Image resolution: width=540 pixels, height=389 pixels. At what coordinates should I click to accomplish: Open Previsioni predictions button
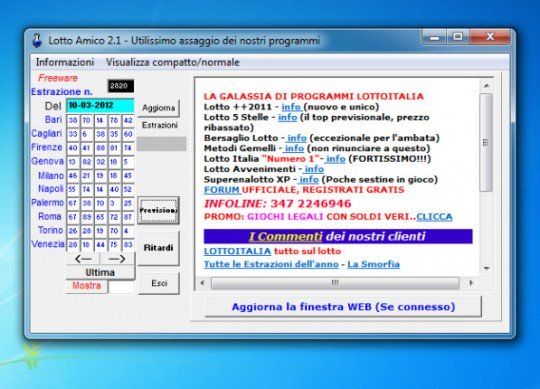158,210
